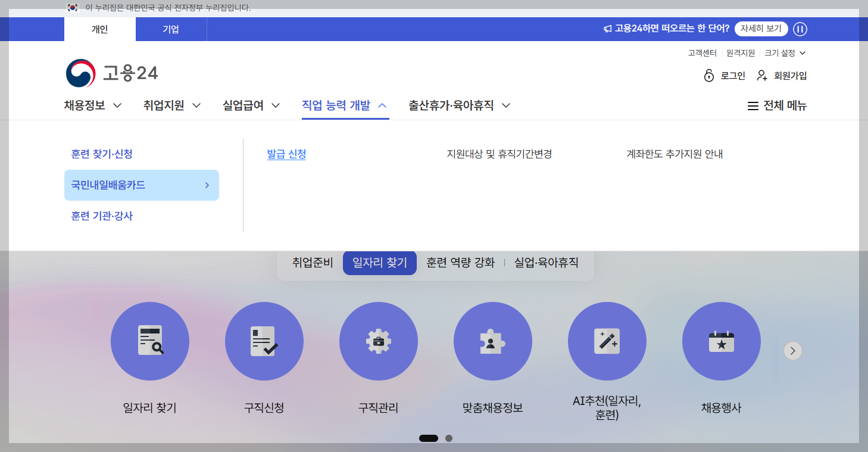Click 지원대상 및 휴직기간변경 link

point(499,154)
